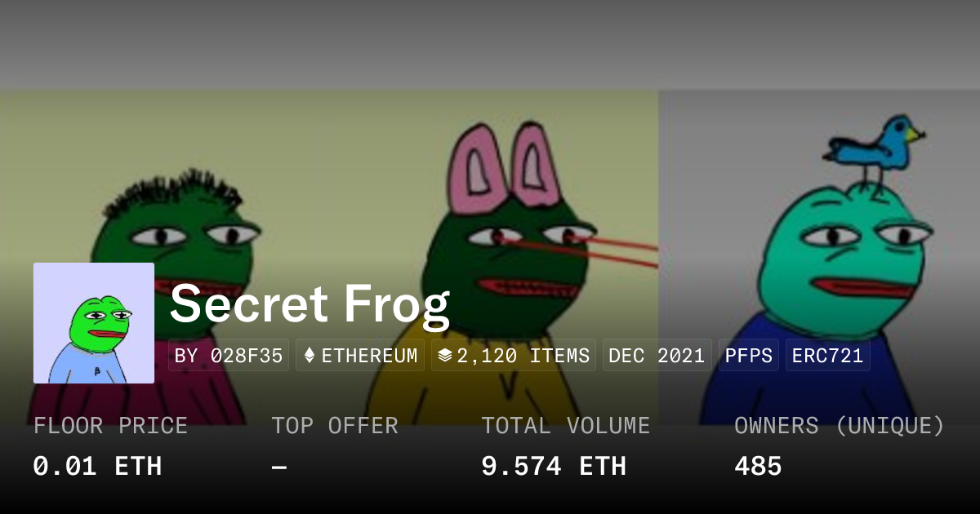Open the creator tag BY 028F35

(x=229, y=356)
